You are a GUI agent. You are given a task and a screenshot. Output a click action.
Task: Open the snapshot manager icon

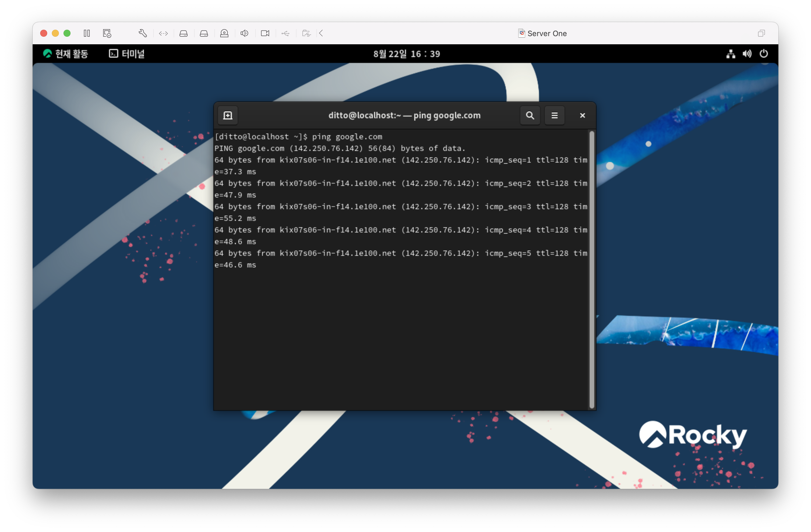(107, 33)
